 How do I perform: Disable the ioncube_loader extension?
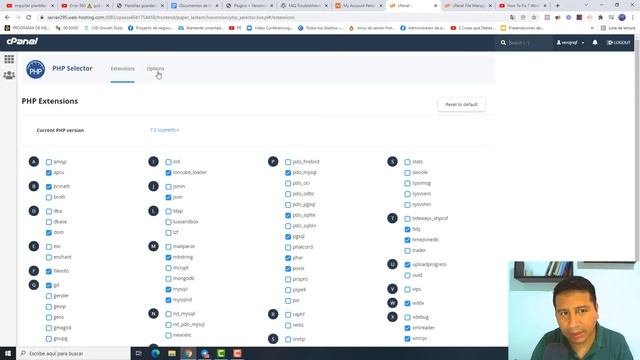169,173
